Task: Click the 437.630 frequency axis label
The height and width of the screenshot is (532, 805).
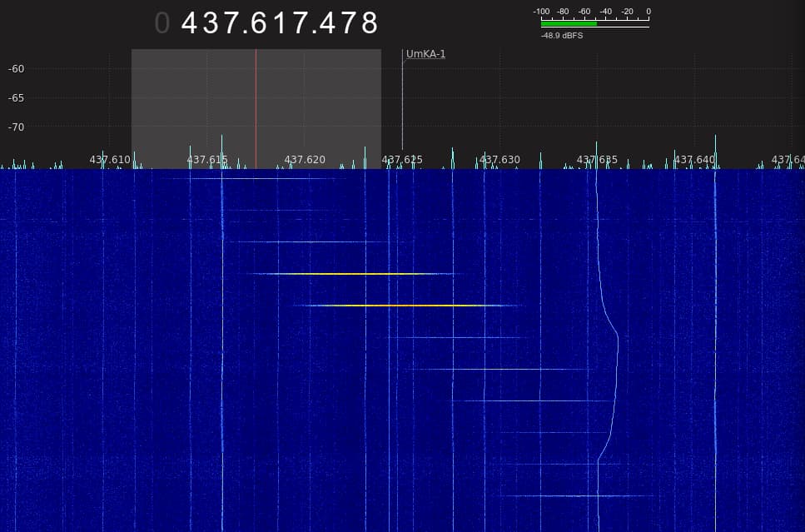Action: coord(499,160)
